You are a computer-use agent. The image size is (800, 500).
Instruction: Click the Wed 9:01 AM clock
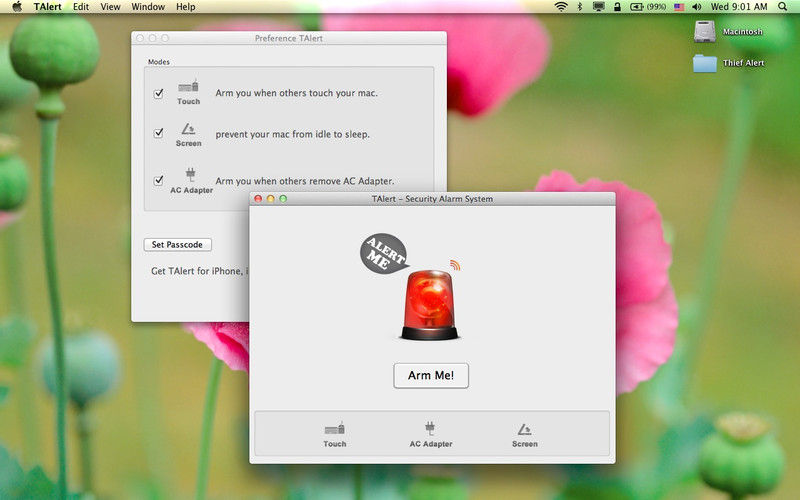[x=739, y=7]
